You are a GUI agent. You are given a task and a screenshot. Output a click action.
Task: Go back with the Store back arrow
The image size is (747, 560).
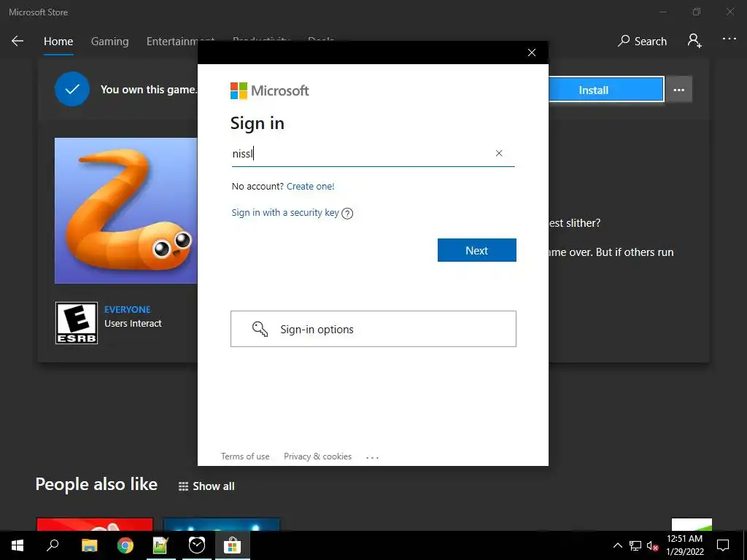[x=18, y=41]
